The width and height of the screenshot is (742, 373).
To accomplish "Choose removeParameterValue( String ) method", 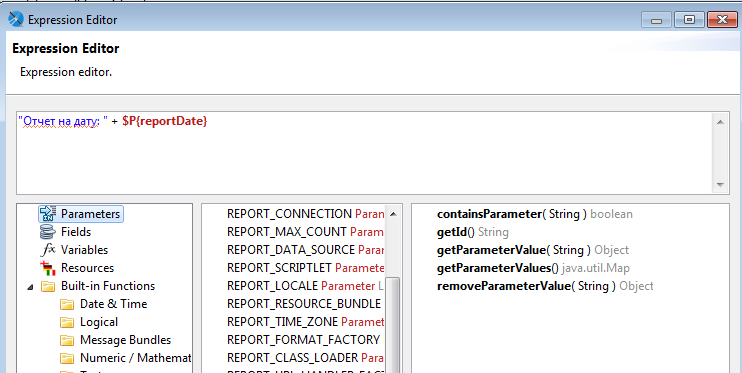I will [x=545, y=286].
